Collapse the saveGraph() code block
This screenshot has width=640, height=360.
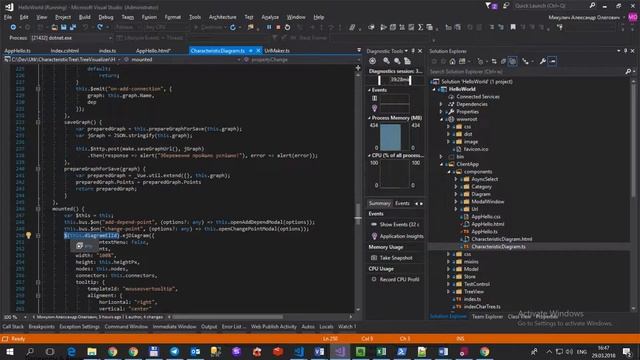38,122
